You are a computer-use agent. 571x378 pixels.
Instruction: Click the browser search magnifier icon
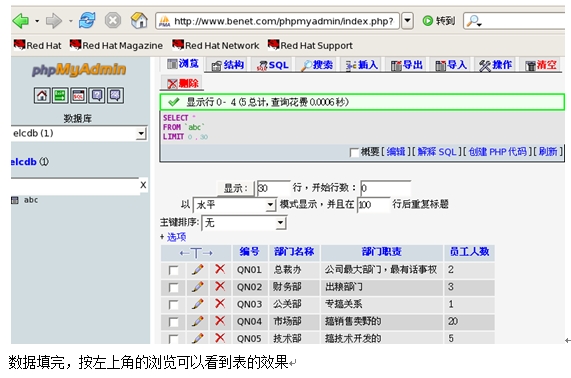[x=474, y=21]
